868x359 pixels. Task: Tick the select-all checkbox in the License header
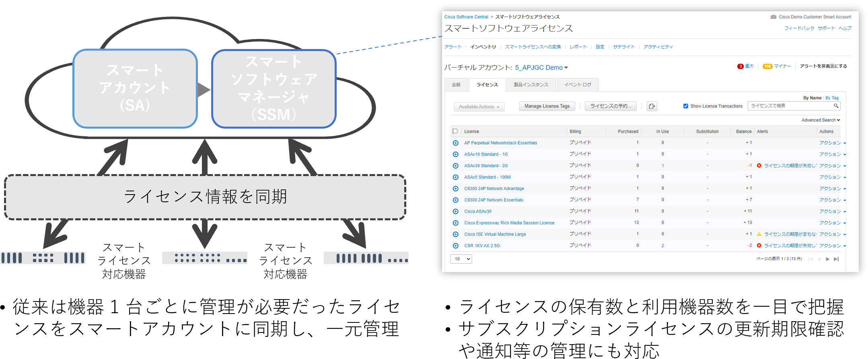(x=455, y=131)
